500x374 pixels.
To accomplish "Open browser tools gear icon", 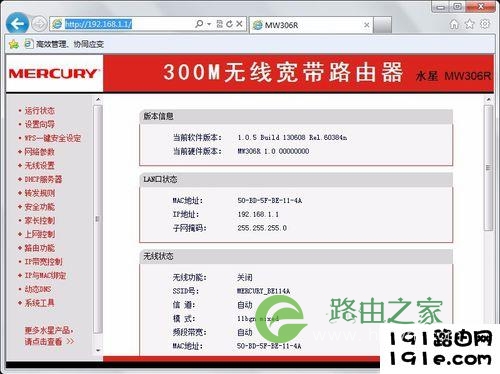I will click(485, 24).
